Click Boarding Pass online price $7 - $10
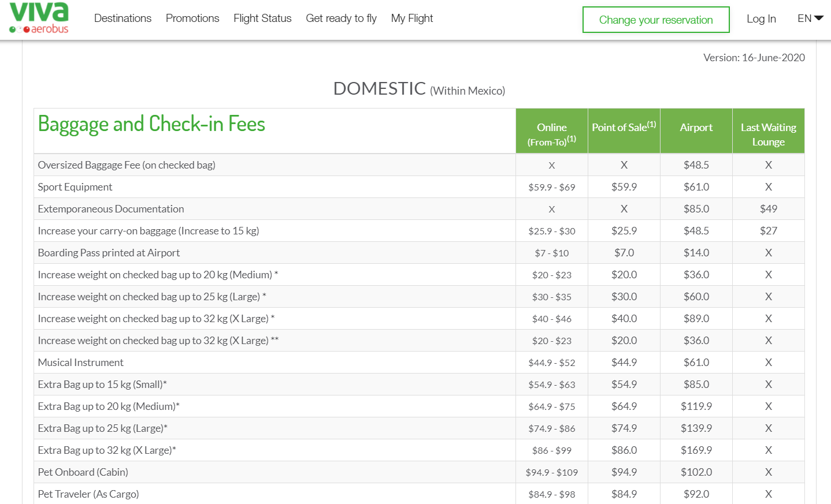This screenshot has width=831, height=504. 552,253
